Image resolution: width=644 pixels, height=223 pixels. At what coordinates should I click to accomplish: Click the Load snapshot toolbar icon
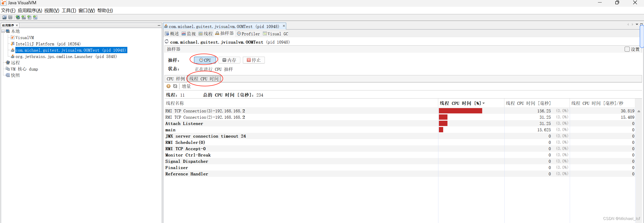[5, 17]
